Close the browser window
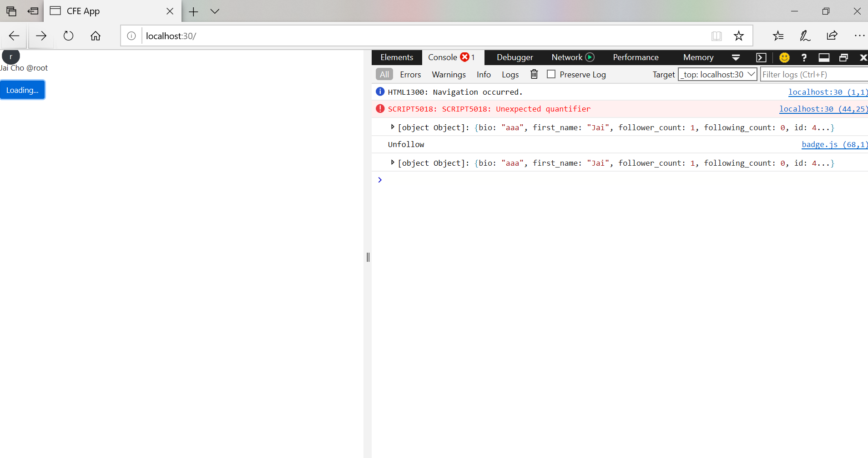868x458 pixels. [x=857, y=11]
